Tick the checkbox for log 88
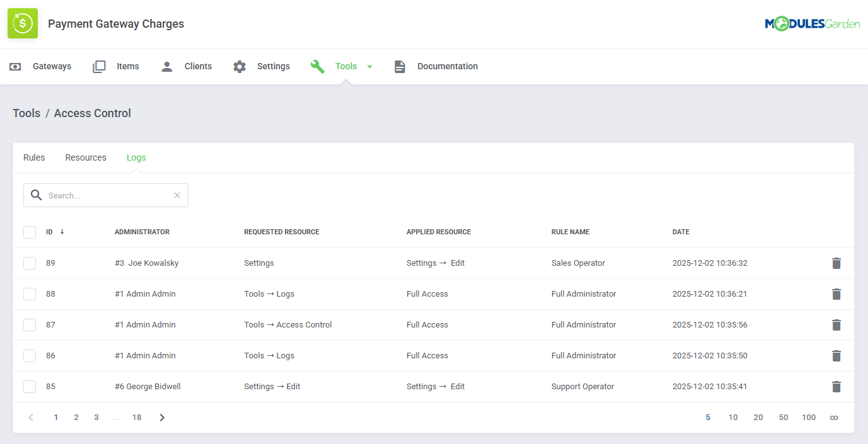Screen dimensions: 868x444 pos(30,293)
